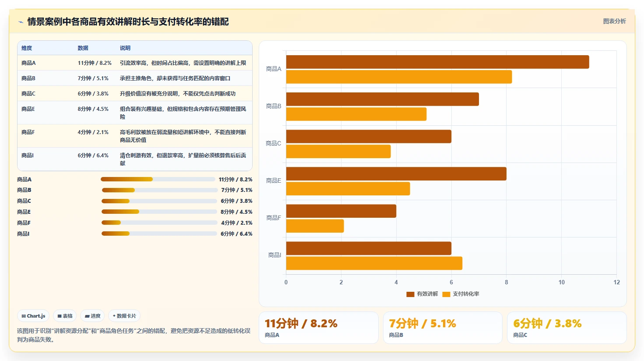
Task: Click the 商品I progress bar
Action: tap(159, 234)
